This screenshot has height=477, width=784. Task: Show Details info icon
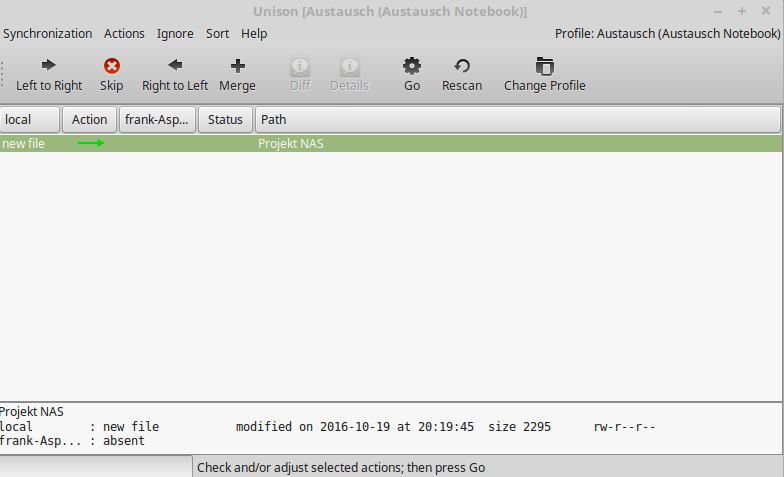[x=350, y=66]
